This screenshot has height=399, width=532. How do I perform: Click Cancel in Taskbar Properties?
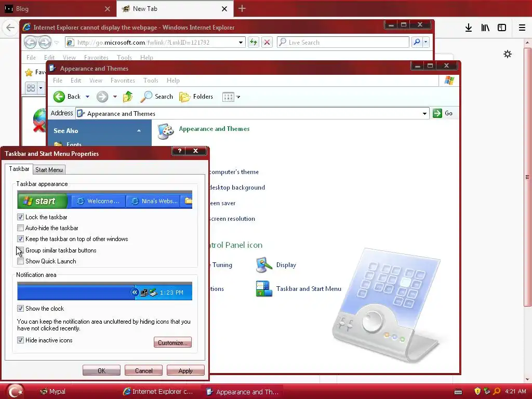[143, 370]
